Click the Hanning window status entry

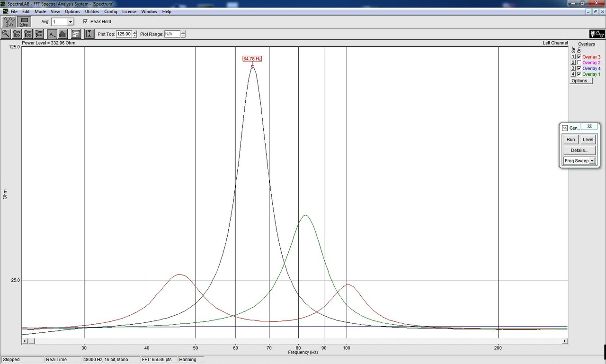pos(190,360)
